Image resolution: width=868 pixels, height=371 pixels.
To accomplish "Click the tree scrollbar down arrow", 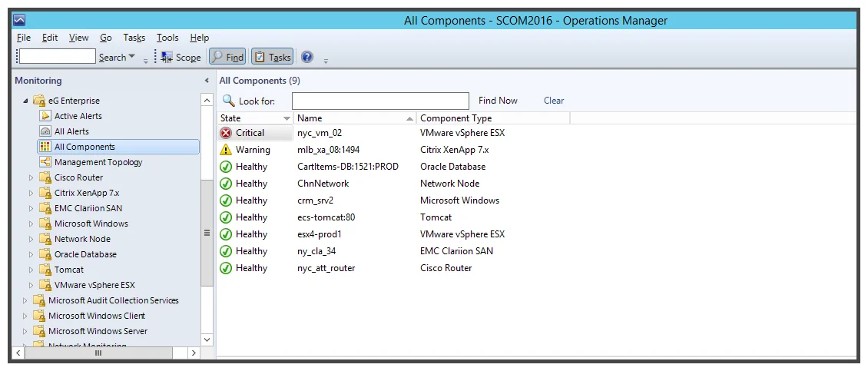I will coord(207,340).
